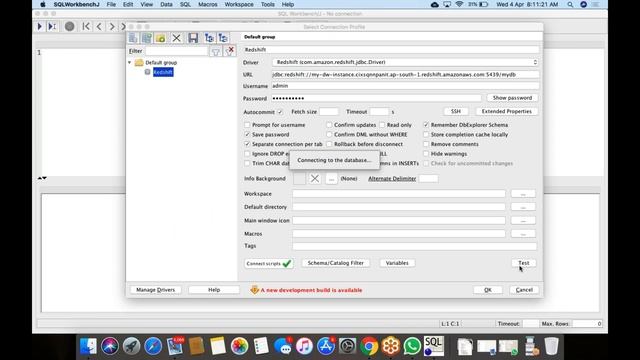The height and width of the screenshot is (360, 640).
Task: Open the Workspace menu
Action: click(x=239, y=4)
